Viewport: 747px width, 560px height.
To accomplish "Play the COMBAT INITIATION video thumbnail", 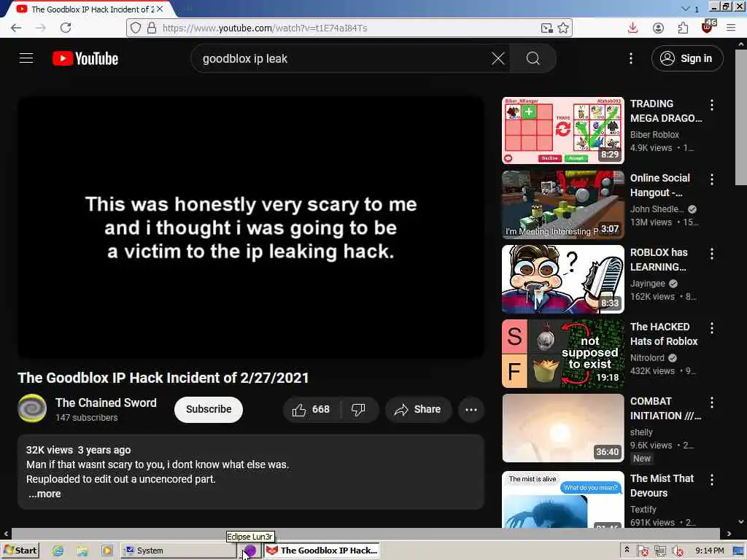I will pos(562,427).
